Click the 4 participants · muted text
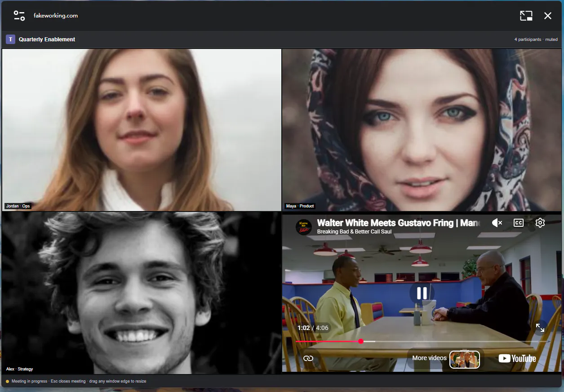This screenshot has width=564, height=392. point(536,40)
